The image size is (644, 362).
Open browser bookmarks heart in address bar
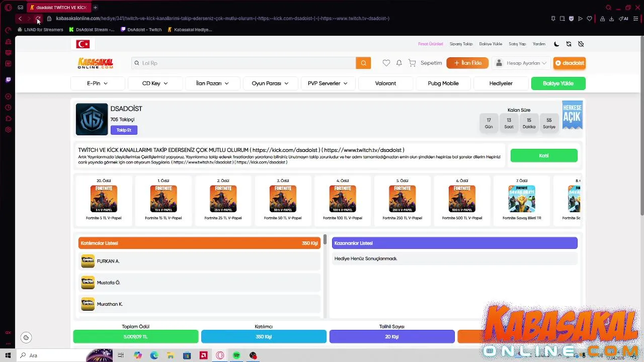pyautogui.click(x=589, y=19)
